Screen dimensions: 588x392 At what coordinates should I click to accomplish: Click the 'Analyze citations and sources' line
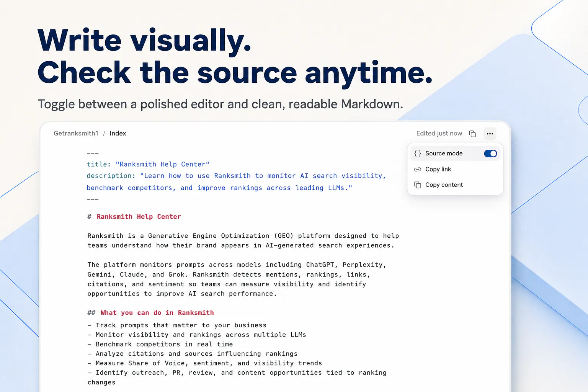coord(193,354)
